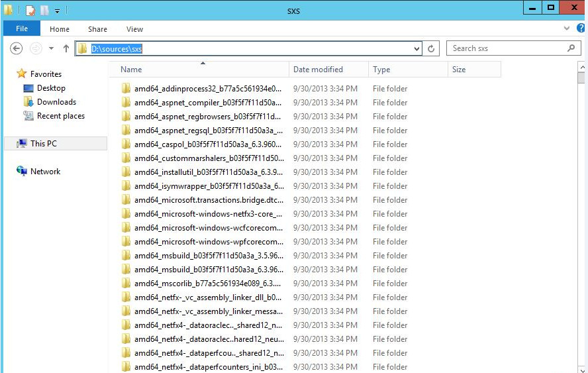
Task: Click the This PC computer icon
Action: pyautogui.click(x=22, y=143)
